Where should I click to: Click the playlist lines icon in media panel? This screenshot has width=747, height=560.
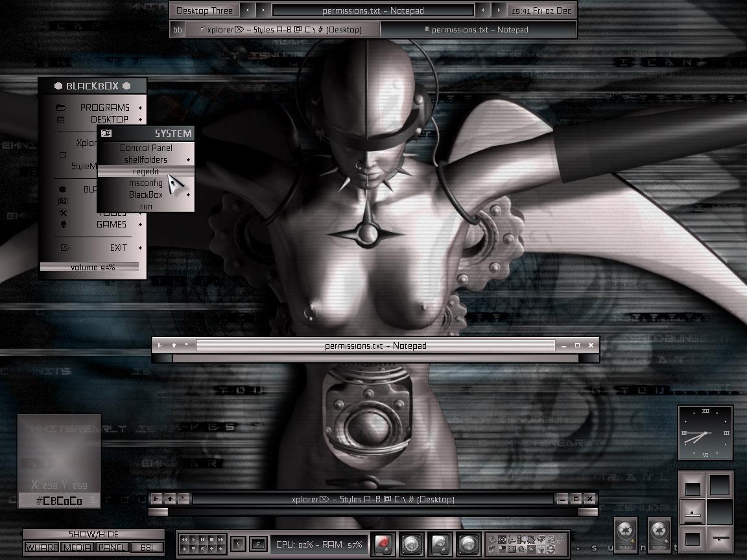coord(193,548)
